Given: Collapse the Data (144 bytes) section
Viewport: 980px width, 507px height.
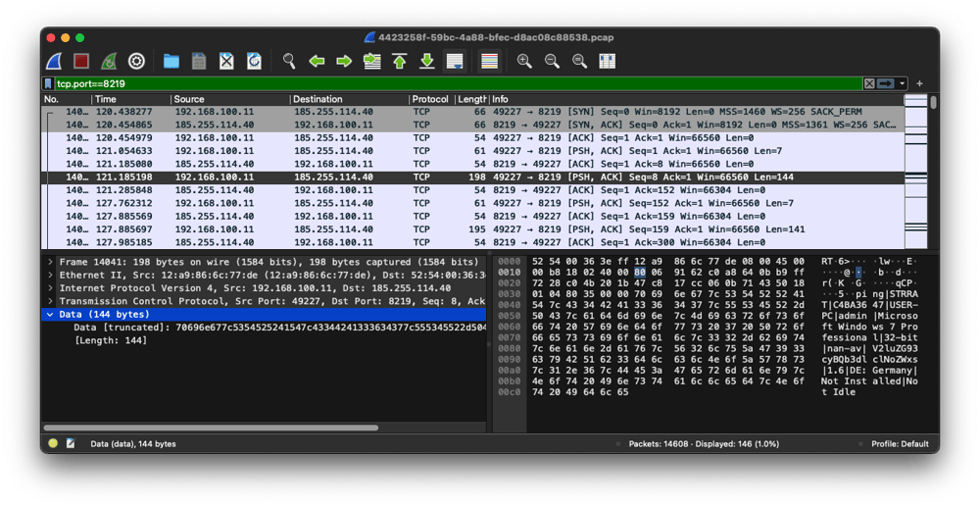Looking at the screenshot, I should (x=50, y=314).
